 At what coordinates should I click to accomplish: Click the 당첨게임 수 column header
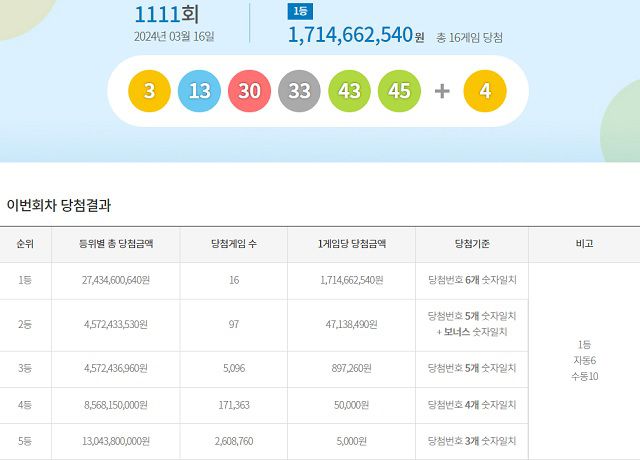pyautogui.click(x=234, y=244)
